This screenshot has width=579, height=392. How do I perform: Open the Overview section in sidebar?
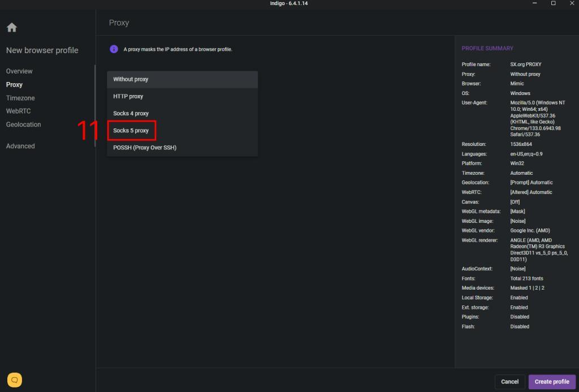(x=19, y=71)
